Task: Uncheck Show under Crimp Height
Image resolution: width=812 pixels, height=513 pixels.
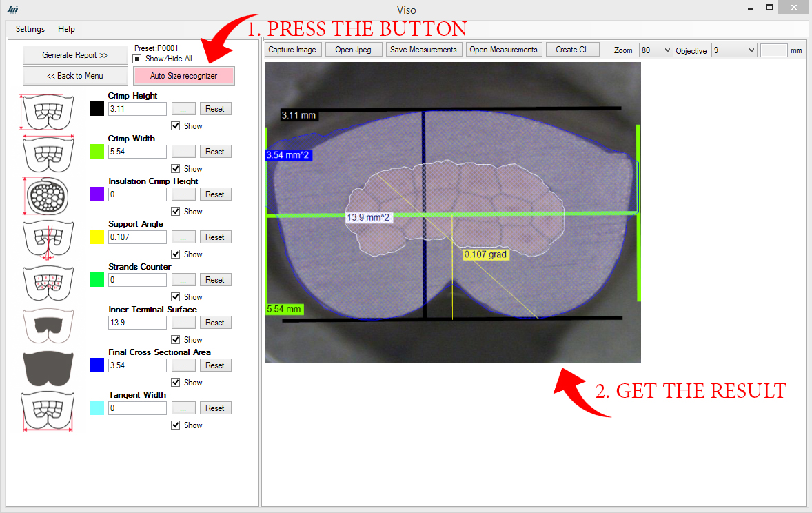Action: tap(176, 125)
